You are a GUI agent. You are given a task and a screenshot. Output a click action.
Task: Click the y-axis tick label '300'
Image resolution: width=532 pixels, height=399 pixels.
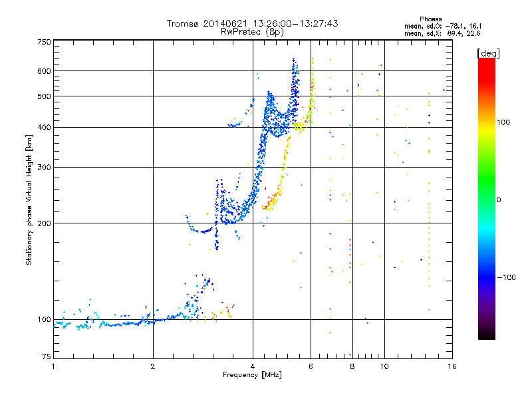44,167
